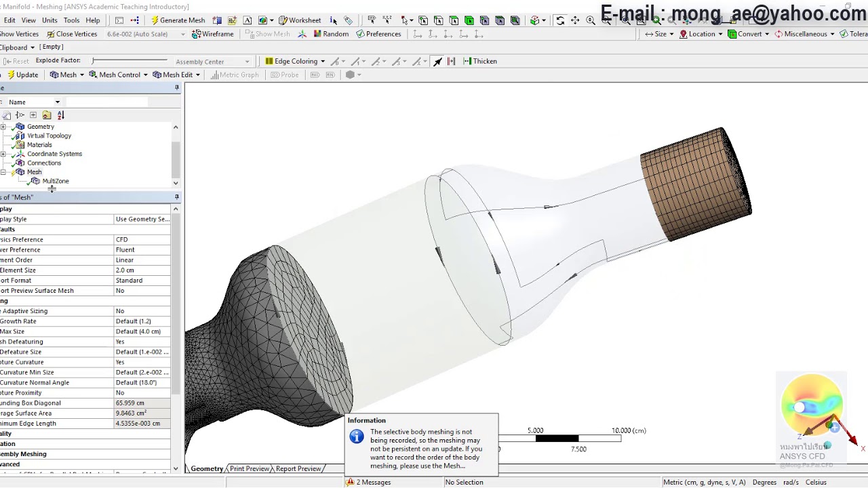The height and width of the screenshot is (488, 868).
Task: Open annotation Preferences
Action: click(x=378, y=34)
